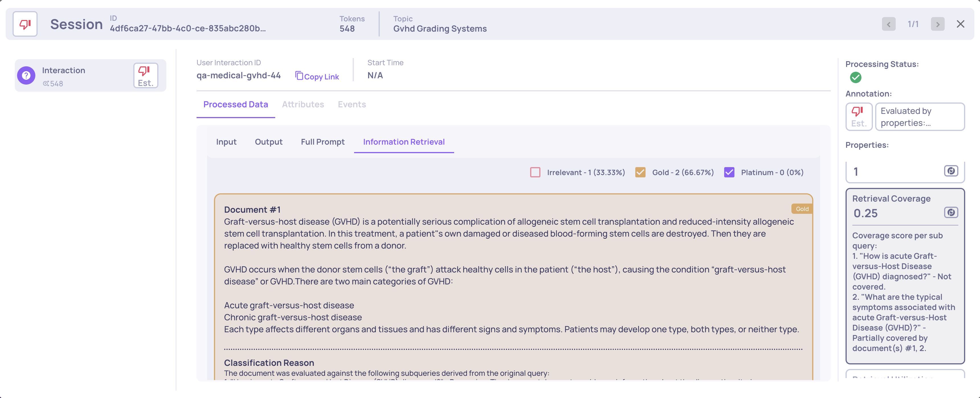The image size is (980, 398).
Task: Click the icon next to Retrieval Coverage score
Action: pyautogui.click(x=951, y=212)
